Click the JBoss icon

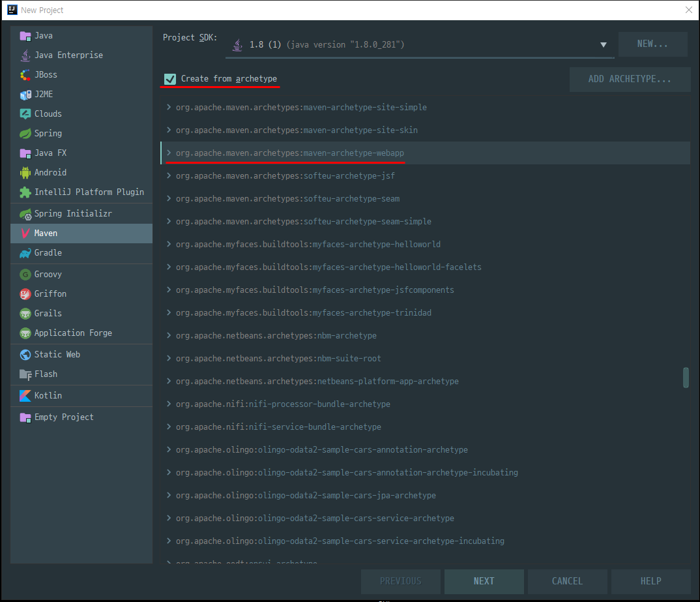point(25,75)
